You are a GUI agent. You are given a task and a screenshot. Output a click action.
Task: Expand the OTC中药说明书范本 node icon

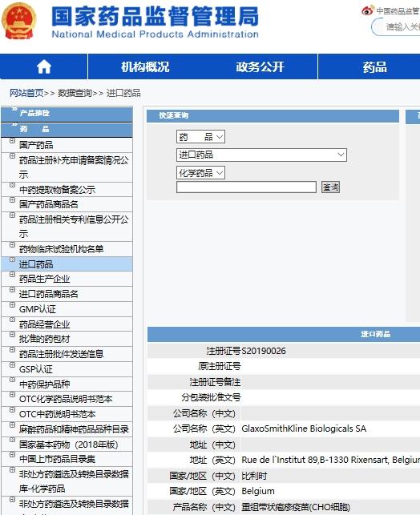(12, 410)
